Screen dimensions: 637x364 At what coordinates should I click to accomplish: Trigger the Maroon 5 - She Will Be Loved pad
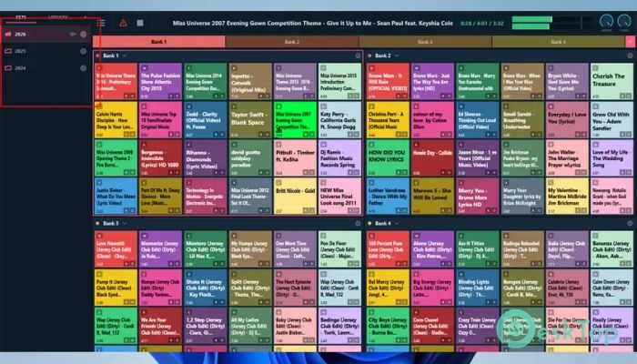pyautogui.click(x=432, y=197)
